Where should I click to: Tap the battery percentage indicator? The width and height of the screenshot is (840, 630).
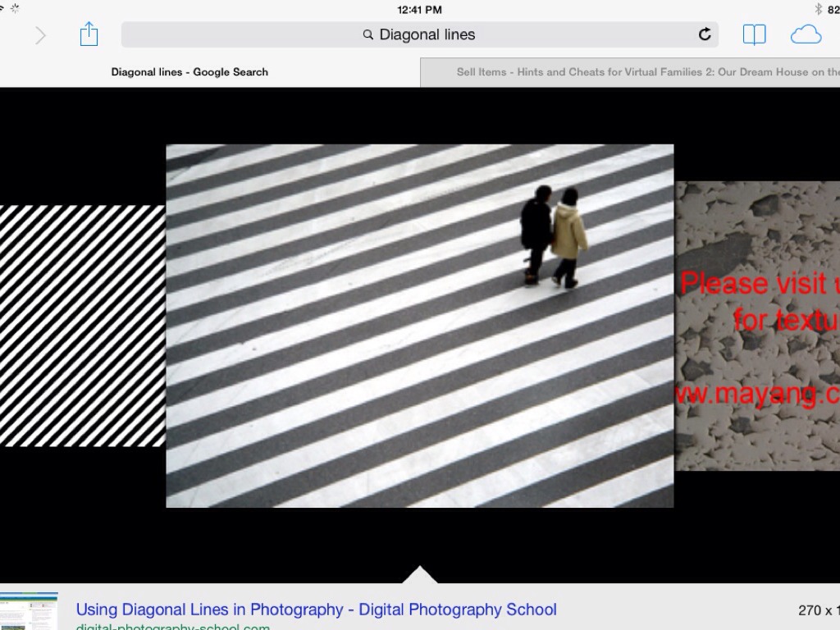tap(833, 9)
